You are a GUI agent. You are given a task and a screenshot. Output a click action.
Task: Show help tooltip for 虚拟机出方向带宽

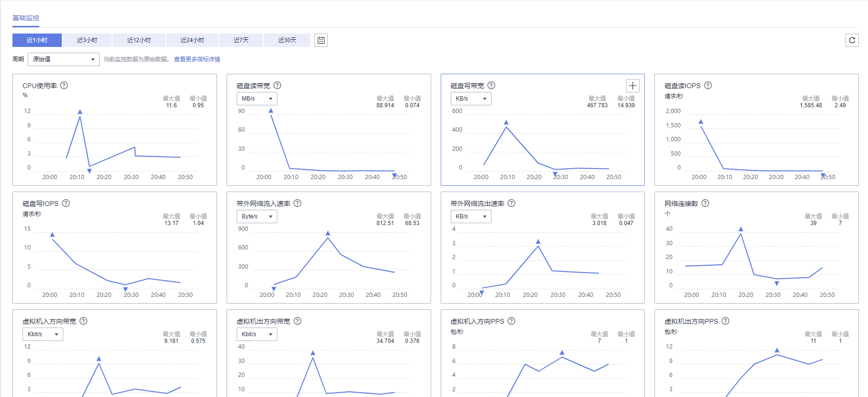[x=297, y=321]
